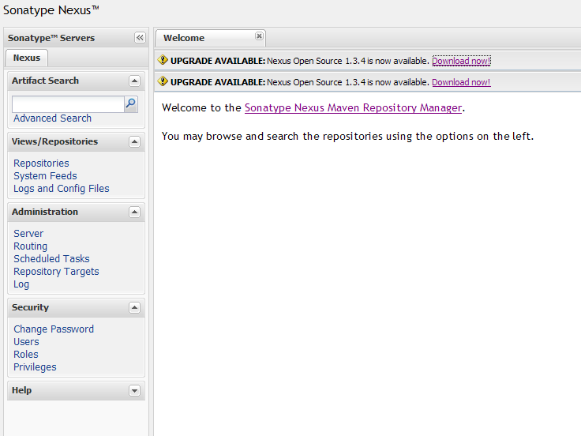Collapse the Views/Repositories section
The width and height of the screenshot is (581, 436).
pyautogui.click(x=135, y=142)
